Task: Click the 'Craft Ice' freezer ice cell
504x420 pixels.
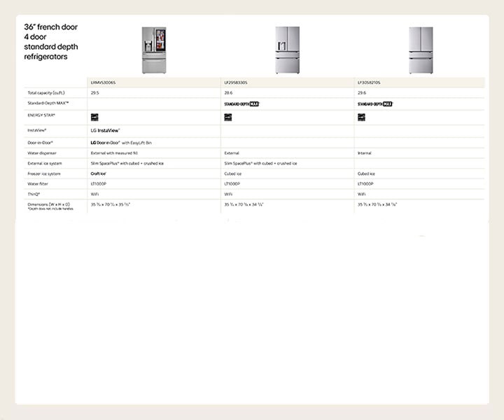Action: (x=99, y=174)
